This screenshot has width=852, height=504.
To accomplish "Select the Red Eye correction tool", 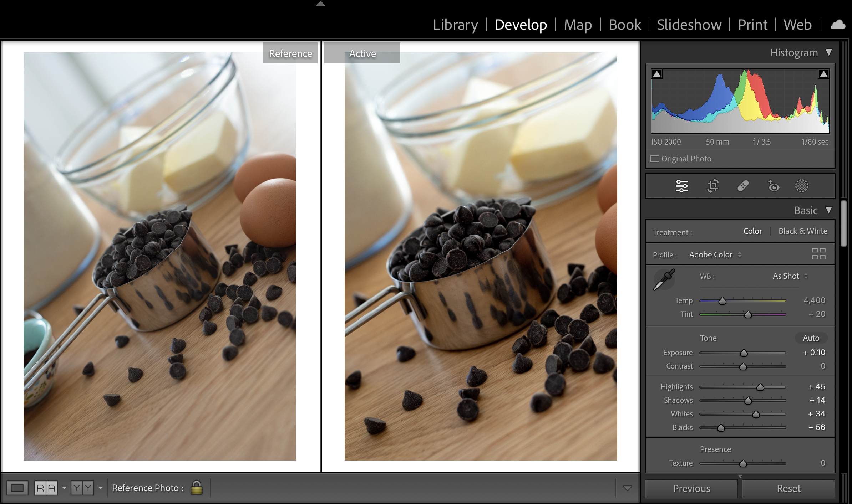I will point(773,186).
